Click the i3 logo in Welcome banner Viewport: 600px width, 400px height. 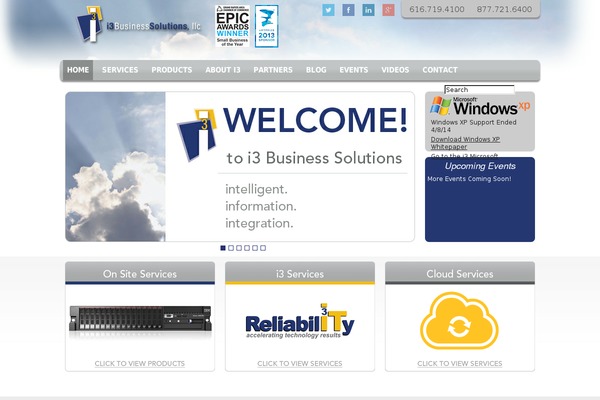(197, 134)
